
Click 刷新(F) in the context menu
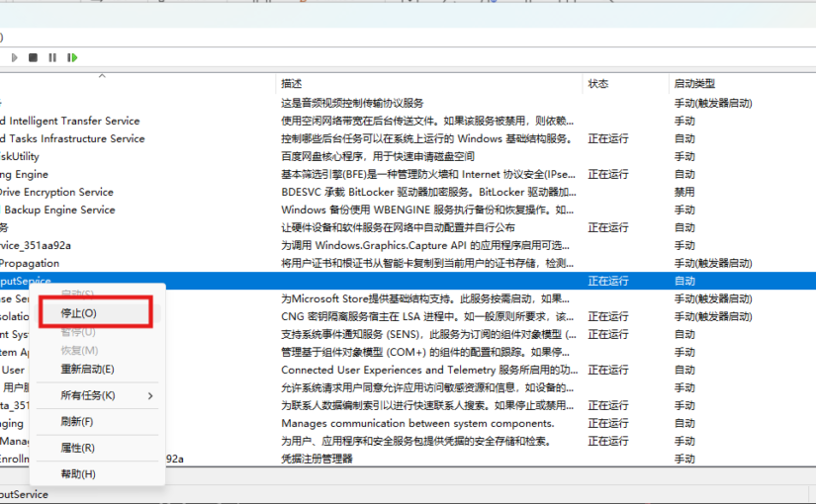click(x=77, y=421)
